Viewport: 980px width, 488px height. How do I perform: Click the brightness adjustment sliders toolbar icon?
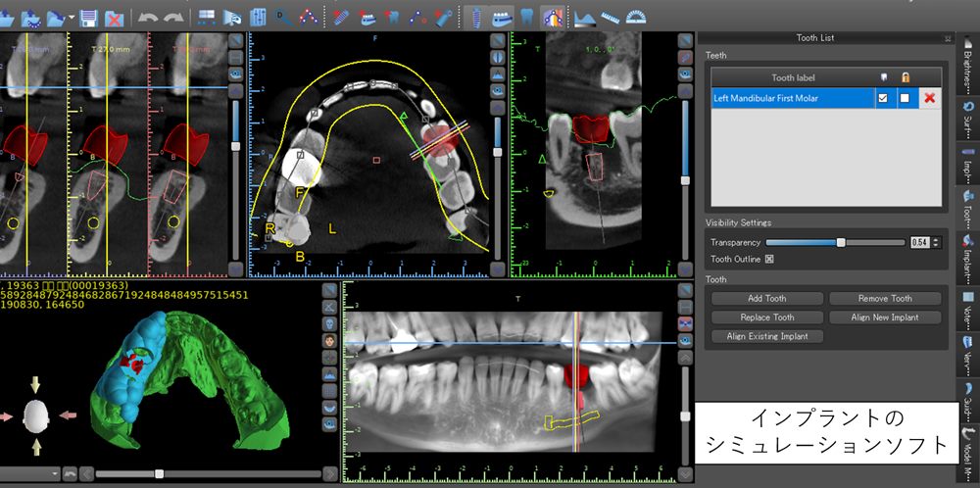click(257, 18)
